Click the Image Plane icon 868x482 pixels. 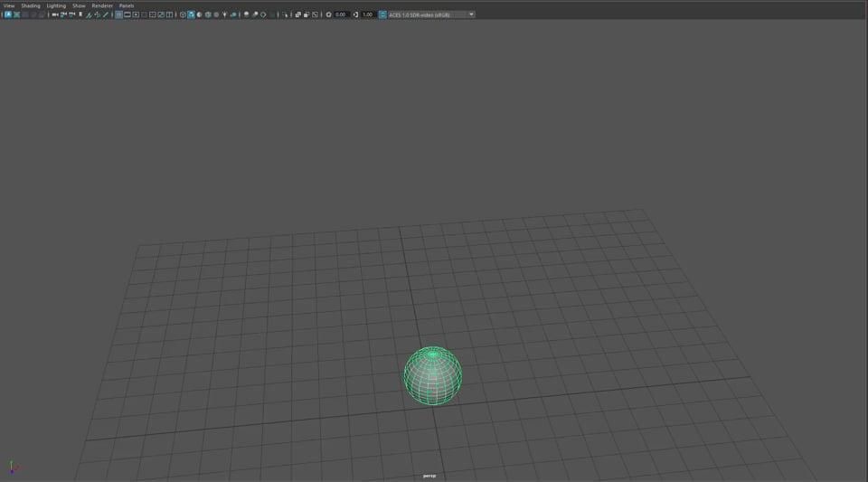point(89,15)
